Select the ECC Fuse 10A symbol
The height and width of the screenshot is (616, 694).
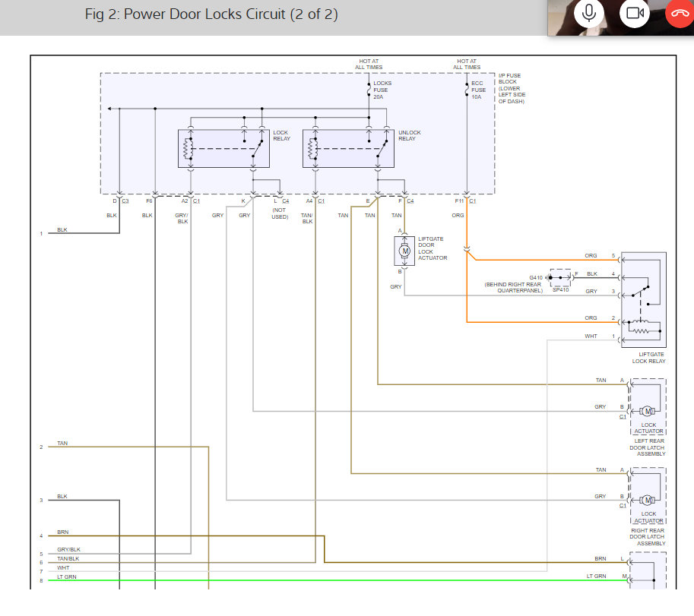click(x=467, y=90)
